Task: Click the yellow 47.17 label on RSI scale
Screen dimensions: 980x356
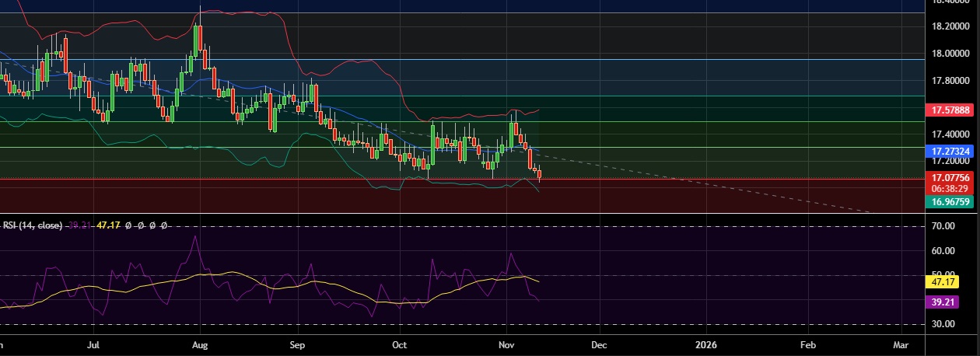Action: (944, 283)
